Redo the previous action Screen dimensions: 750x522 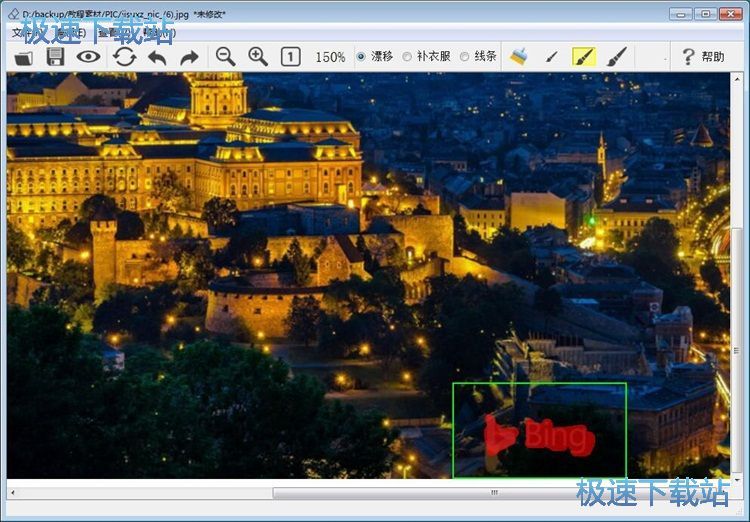coord(189,57)
